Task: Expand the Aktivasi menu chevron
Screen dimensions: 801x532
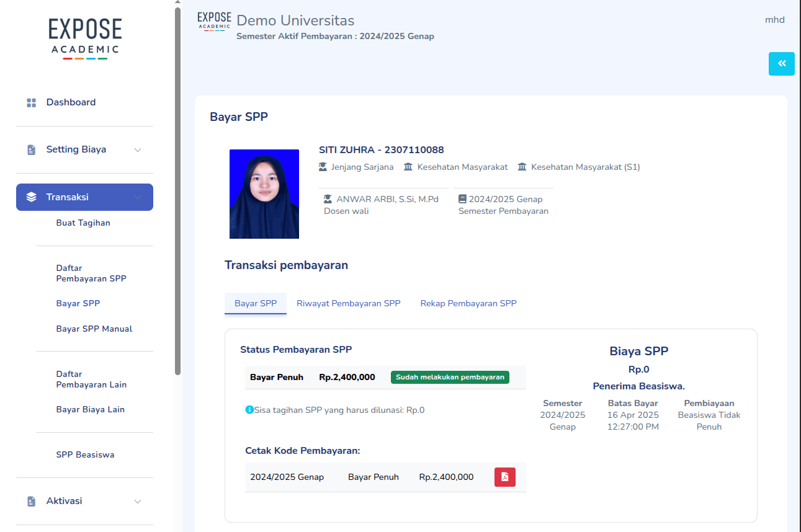Action: pos(138,501)
